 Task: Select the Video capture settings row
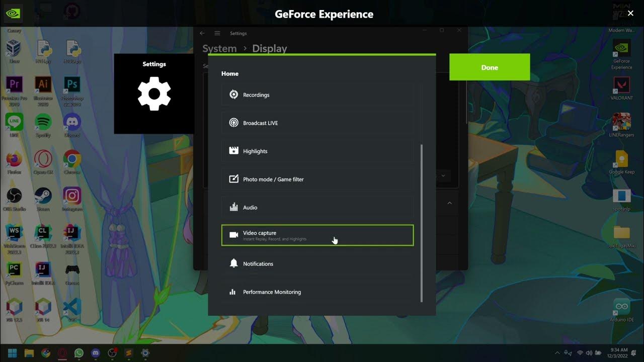pos(317,235)
